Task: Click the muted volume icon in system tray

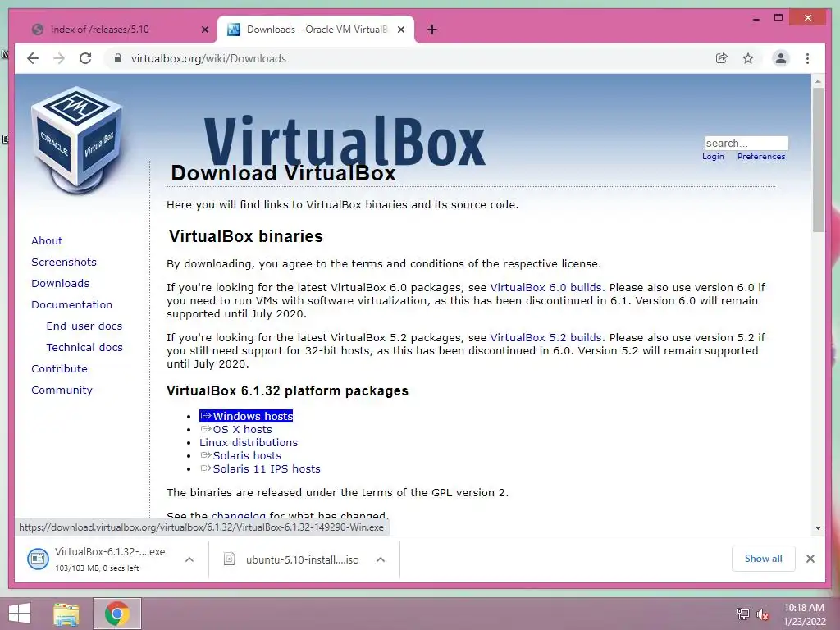Action: (x=763, y=614)
